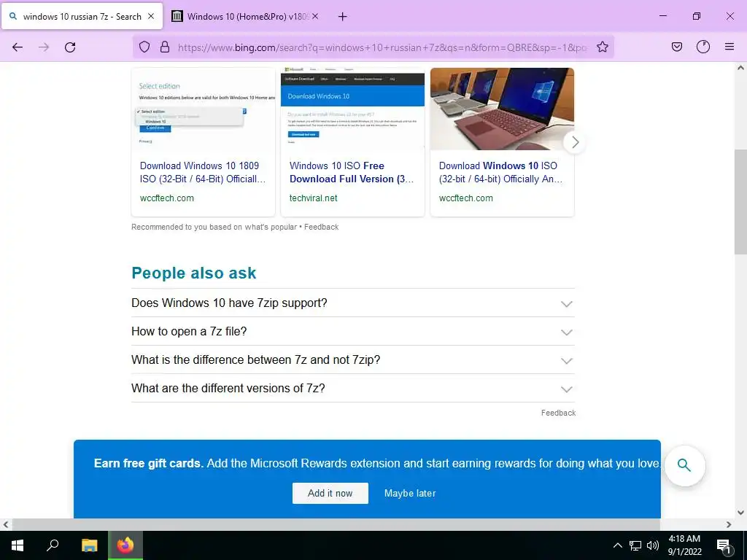
Task: Open 'Download Windows 10 1809 ISO' link
Action: pos(203,172)
